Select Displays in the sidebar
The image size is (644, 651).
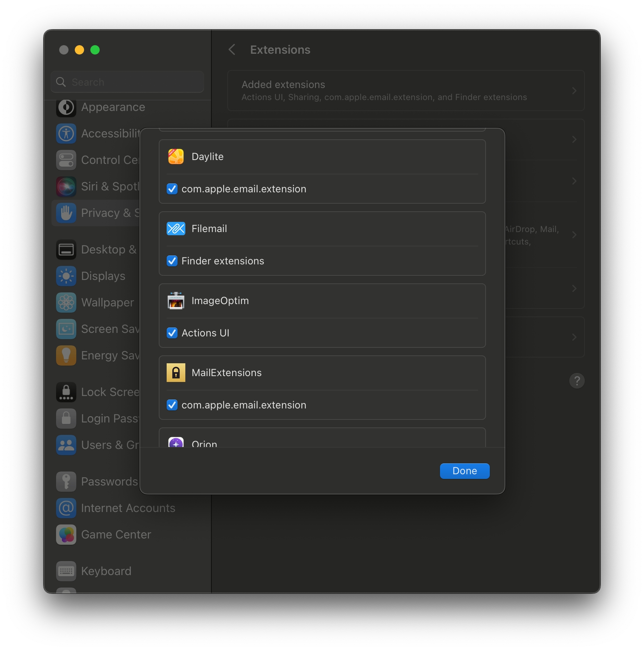103,276
